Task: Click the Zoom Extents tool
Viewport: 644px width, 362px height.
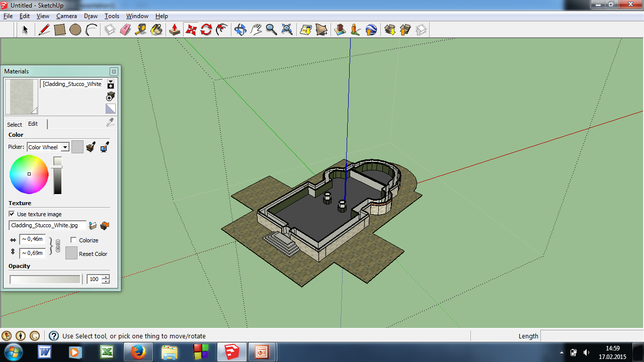Action: point(287,30)
